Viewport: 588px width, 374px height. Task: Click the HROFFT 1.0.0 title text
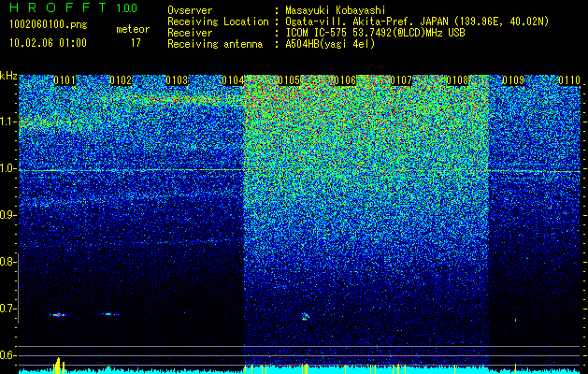coord(74,7)
